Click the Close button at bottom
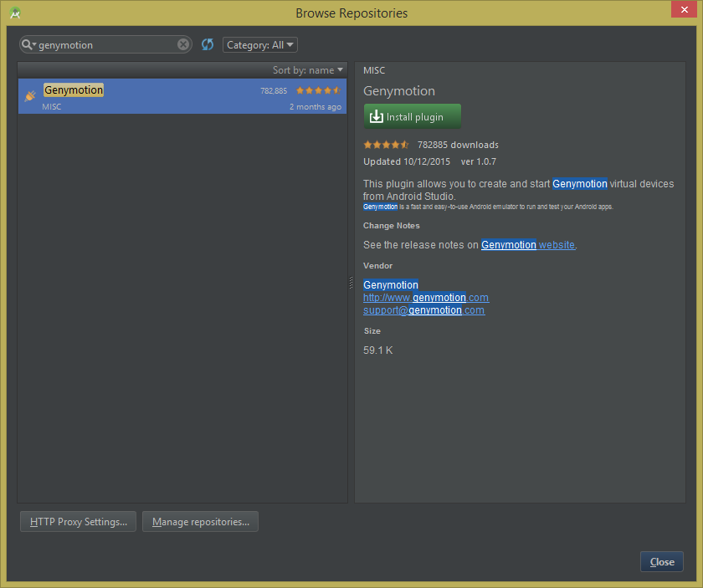This screenshot has width=703, height=588. click(x=662, y=561)
